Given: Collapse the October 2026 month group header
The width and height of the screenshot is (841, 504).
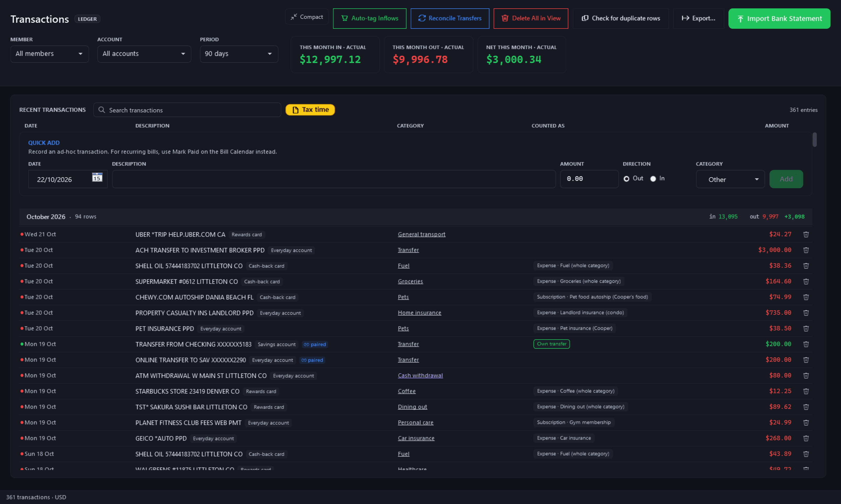Looking at the screenshot, I should [x=416, y=217].
